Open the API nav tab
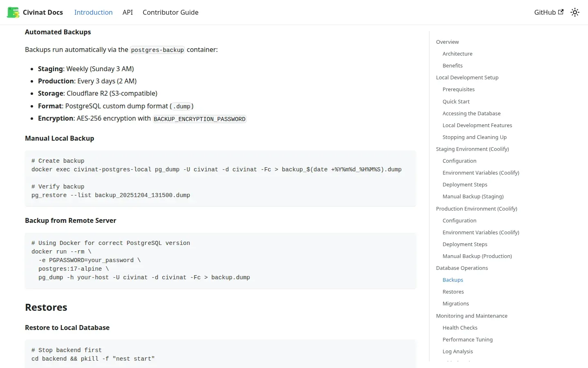 pos(128,12)
